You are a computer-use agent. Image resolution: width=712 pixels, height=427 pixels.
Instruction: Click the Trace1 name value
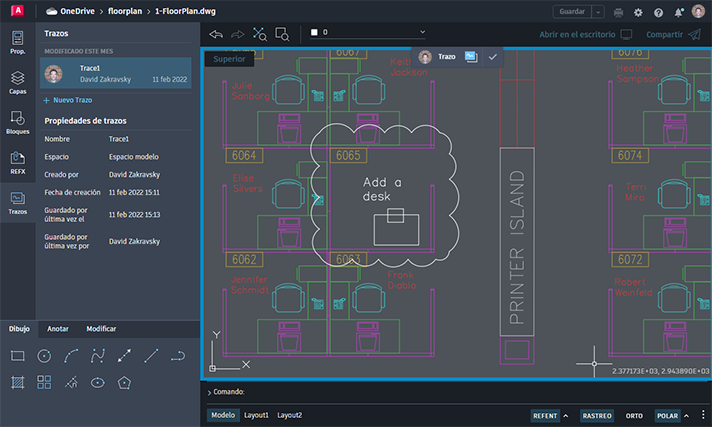coord(119,139)
